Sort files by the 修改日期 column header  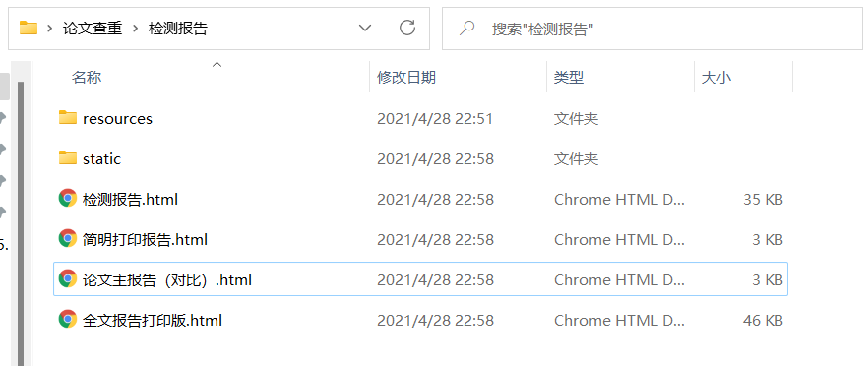click(x=406, y=77)
